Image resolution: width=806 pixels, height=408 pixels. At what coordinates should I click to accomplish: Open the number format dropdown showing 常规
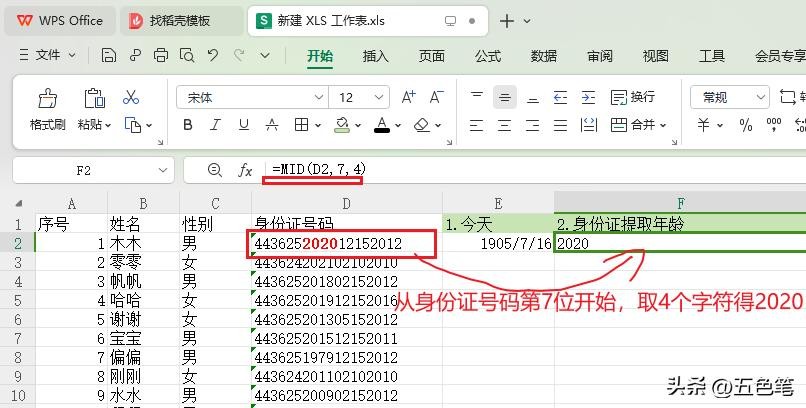point(762,97)
